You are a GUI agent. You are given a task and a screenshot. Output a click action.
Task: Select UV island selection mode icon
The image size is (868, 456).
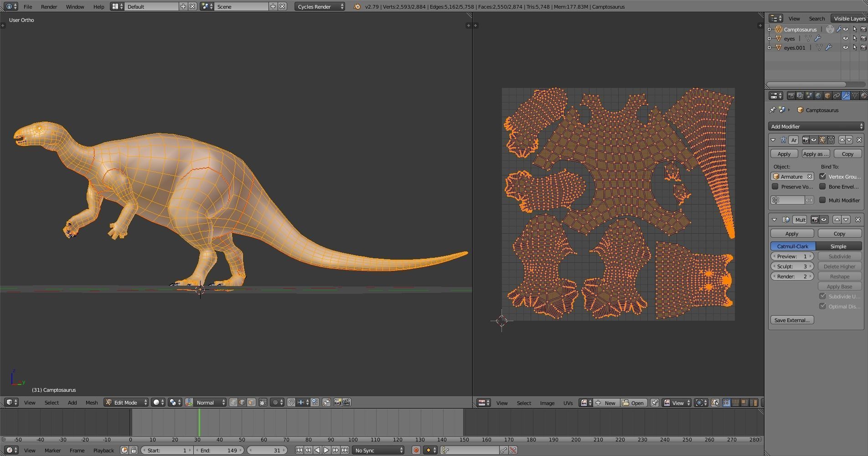753,403
